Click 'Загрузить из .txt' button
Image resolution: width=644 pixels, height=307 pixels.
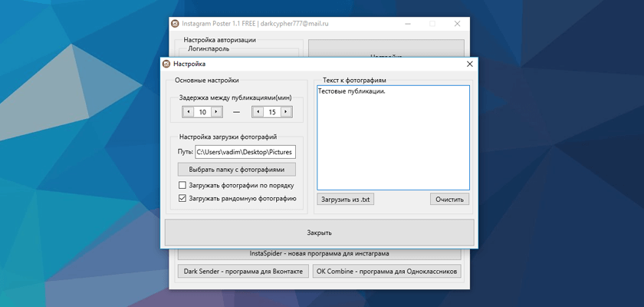click(346, 200)
